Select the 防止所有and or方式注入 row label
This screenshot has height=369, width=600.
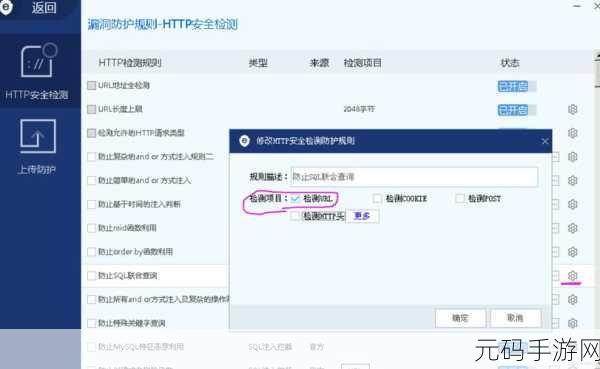click(163, 299)
